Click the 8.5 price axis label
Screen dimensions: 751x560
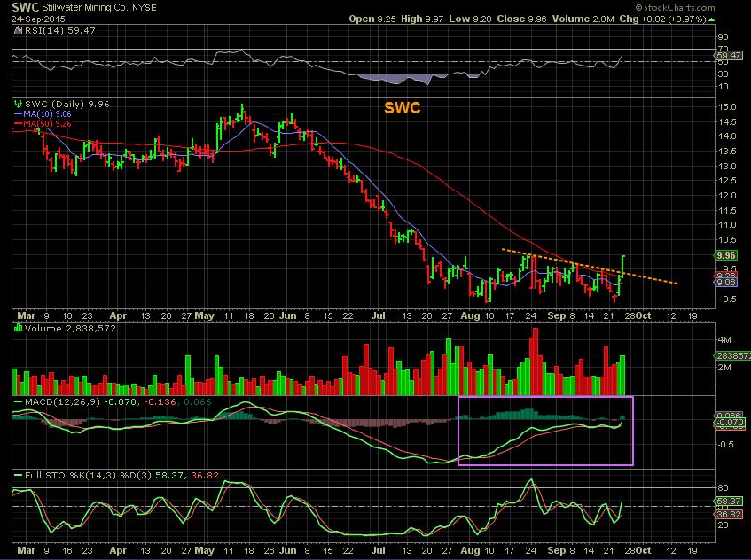(728, 299)
